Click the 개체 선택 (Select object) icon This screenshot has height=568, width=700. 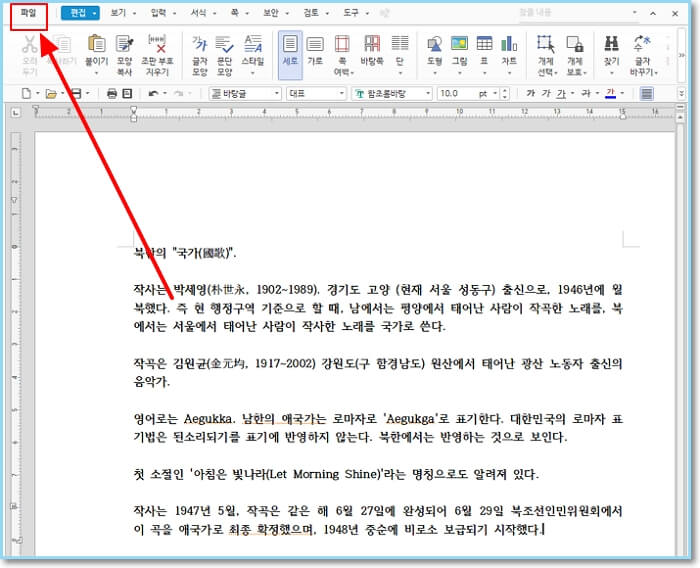546,44
